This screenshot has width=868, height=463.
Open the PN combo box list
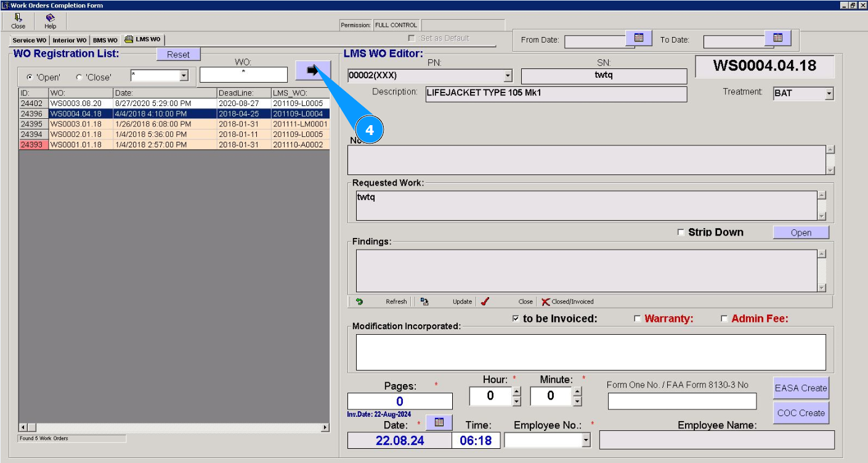pos(508,76)
